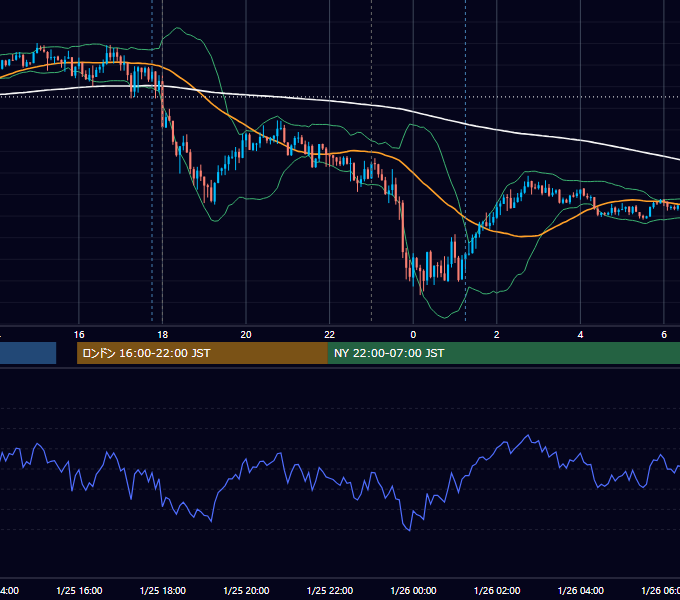Click hour label 18 on upper axis

[163, 335]
